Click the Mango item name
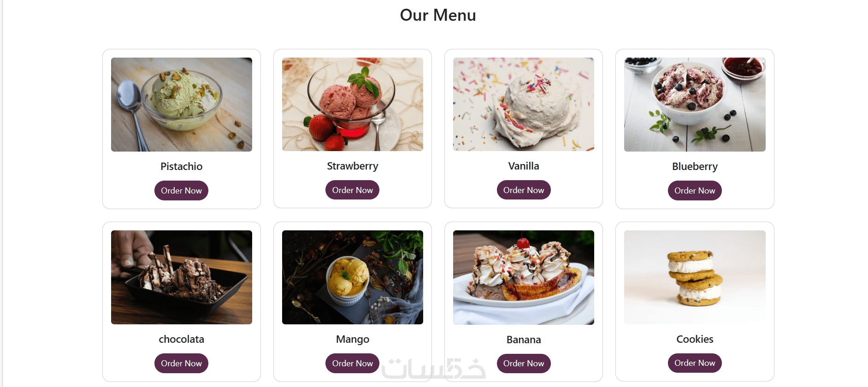This screenshot has width=868, height=387. [353, 340]
